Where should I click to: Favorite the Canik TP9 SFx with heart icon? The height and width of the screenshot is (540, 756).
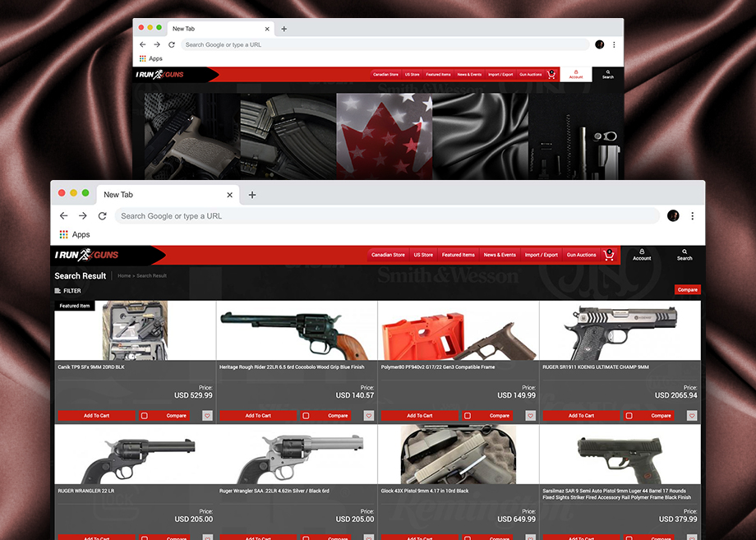click(x=207, y=416)
